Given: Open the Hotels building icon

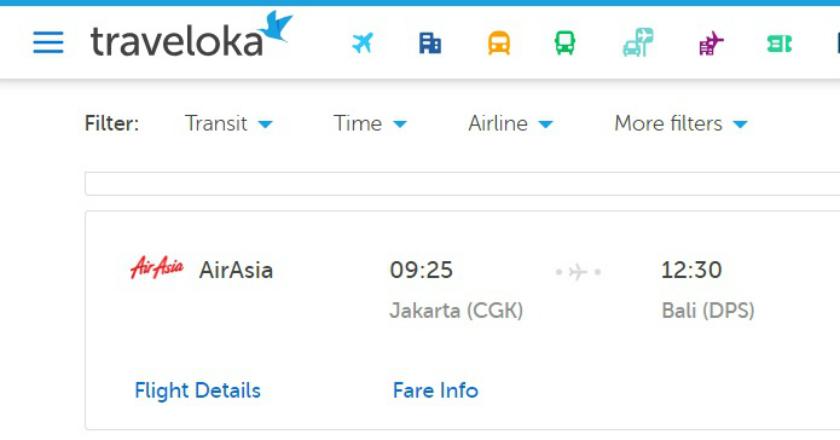Looking at the screenshot, I should 430,43.
